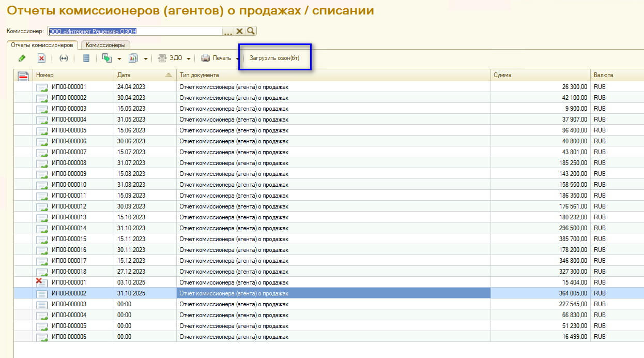Click the reports chart icon in toolbar
The width and height of the screenshot is (644, 358).
click(133, 58)
